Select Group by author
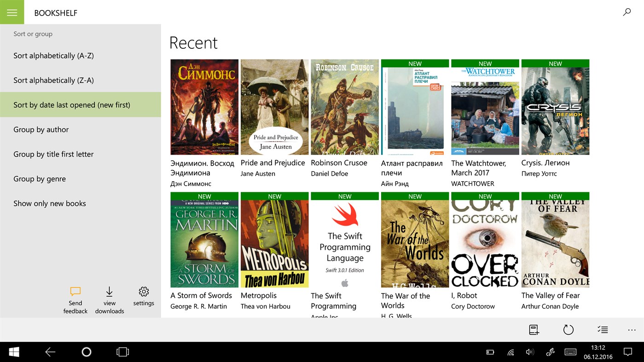The image size is (644, 362). tap(41, 129)
